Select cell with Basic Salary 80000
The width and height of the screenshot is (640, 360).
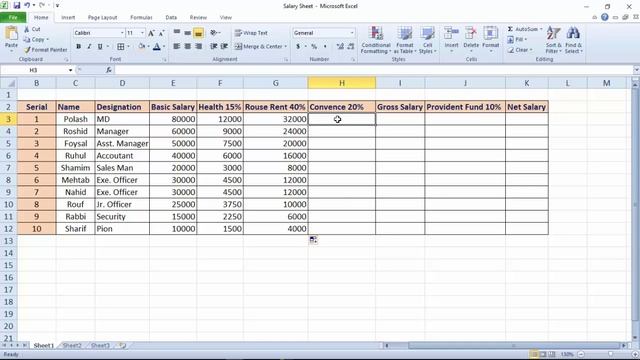(173, 119)
